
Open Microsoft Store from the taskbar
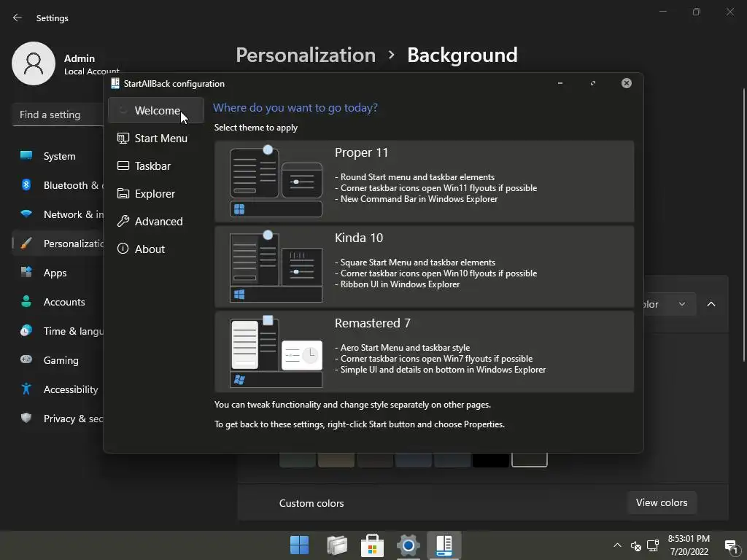373,545
